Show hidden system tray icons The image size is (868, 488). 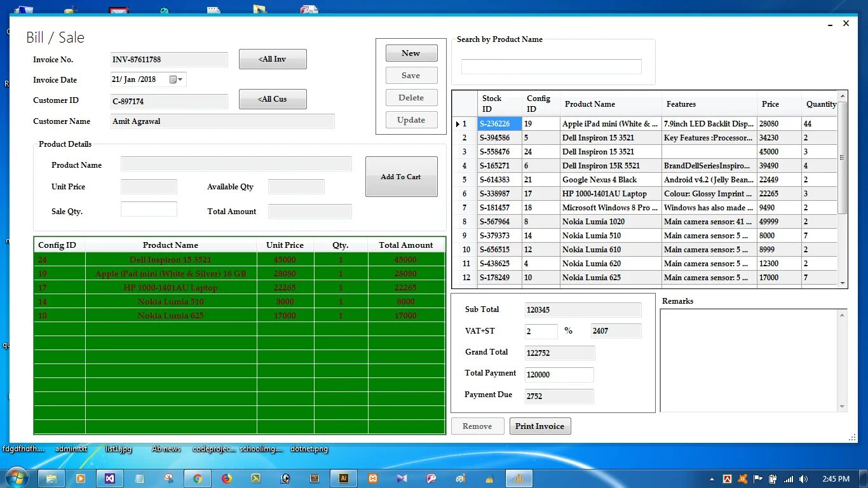[x=712, y=479]
